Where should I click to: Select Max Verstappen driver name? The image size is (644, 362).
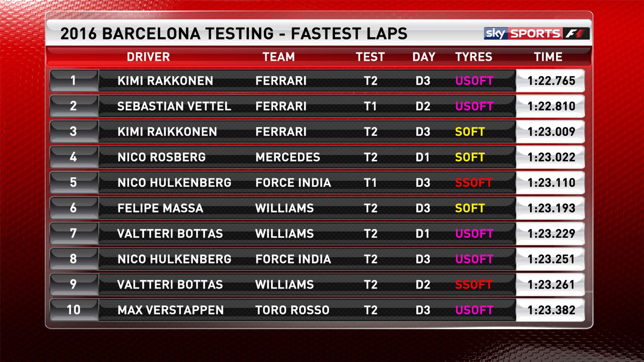[170, 310]
